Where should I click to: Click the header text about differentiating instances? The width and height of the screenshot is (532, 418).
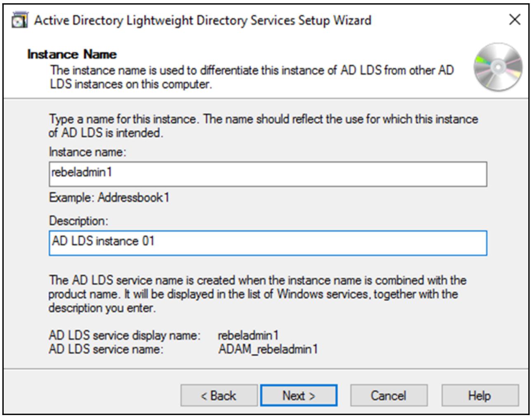(x=252, y=77)
